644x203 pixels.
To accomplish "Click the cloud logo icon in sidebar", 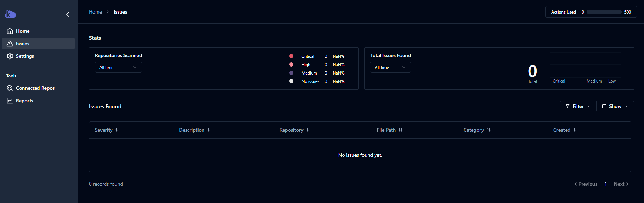I will click(10, 14).
